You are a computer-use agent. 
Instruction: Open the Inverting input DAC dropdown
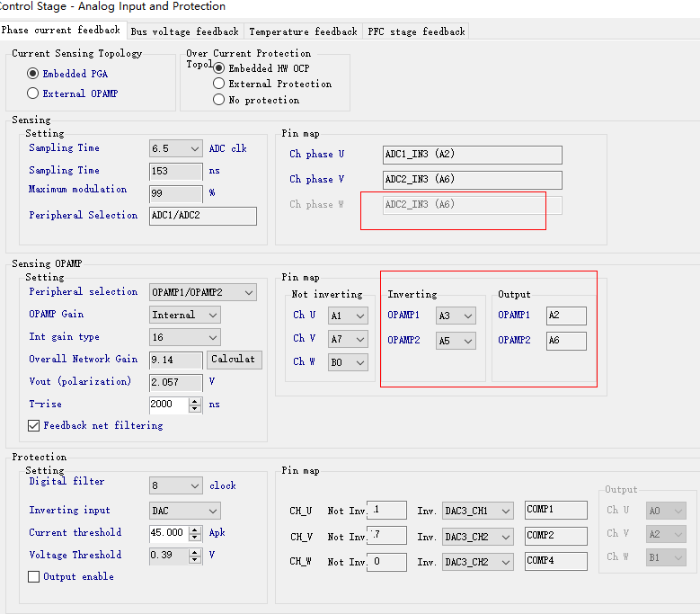tap(185, 511)
